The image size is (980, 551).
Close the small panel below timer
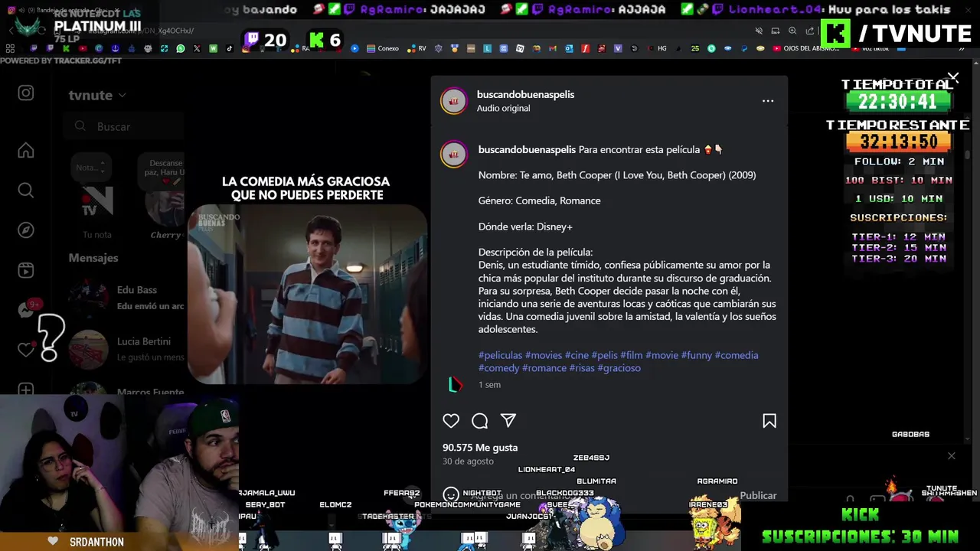click(952, 456)
